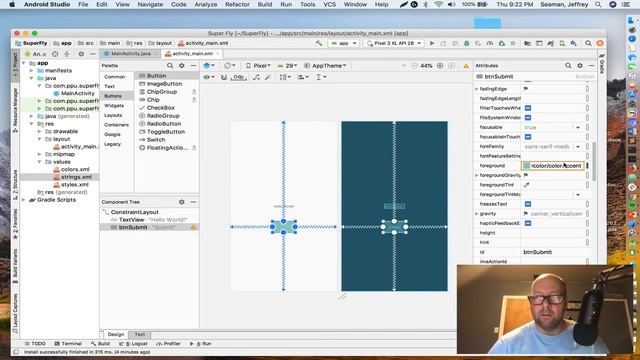The height and width of the screenshot is (360, 640).
Task: Open the project panel gear settings
Action: [81, 54]
